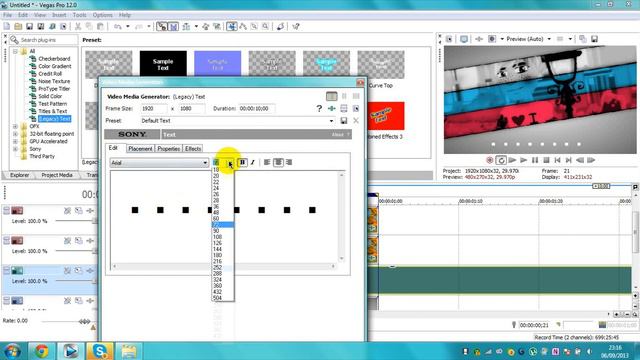Toggle Bold text formatting

[242, 162]
